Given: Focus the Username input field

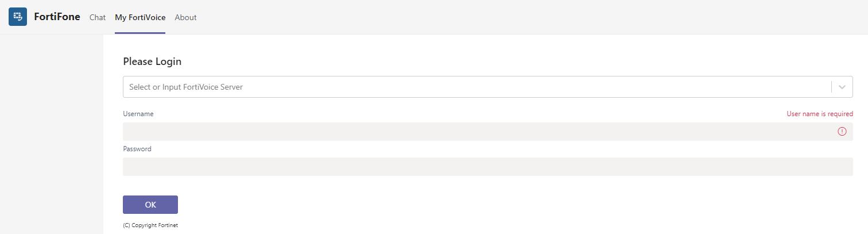Looking at the screenshot, I should coord(476,132).
